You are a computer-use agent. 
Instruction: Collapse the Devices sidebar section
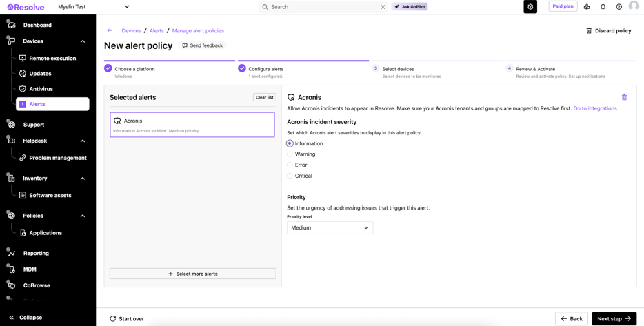83,41
